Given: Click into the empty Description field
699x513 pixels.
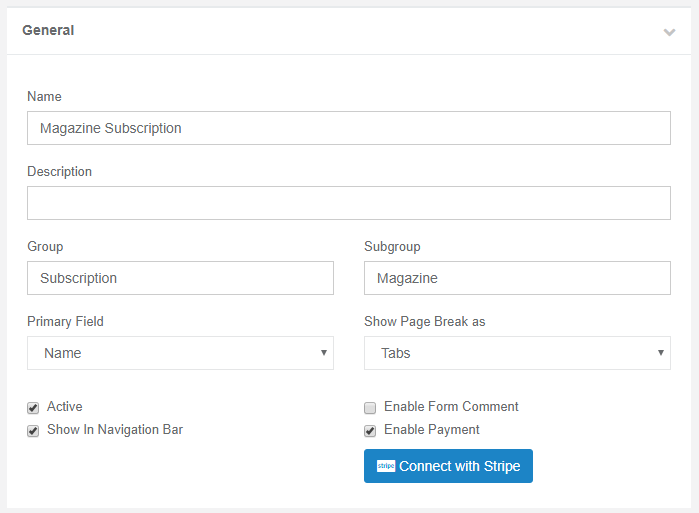Looking at the screenshot, I should click(x=349, y=203).
